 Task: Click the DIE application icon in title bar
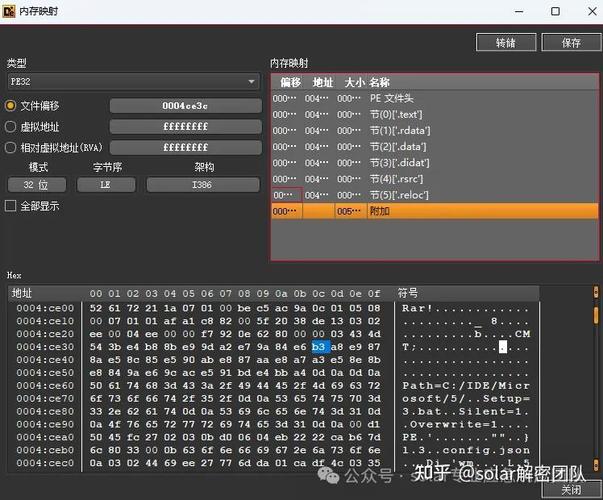tap(9, 11)
